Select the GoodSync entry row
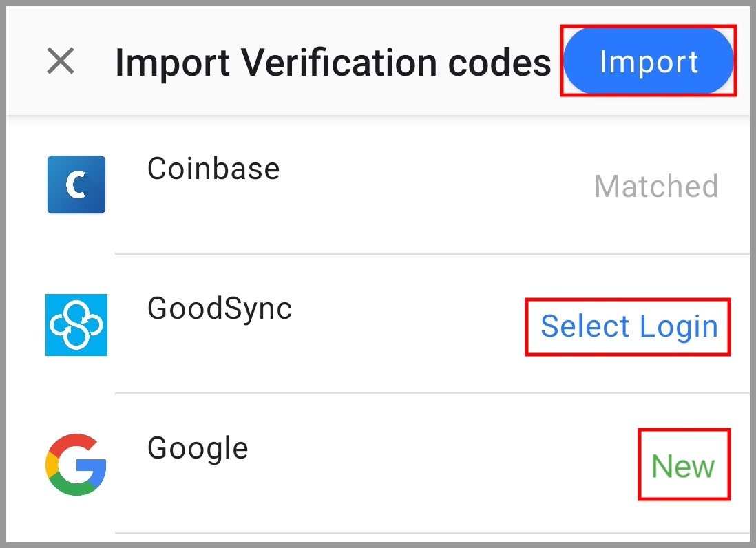The image size is (756, 548). 378,325
